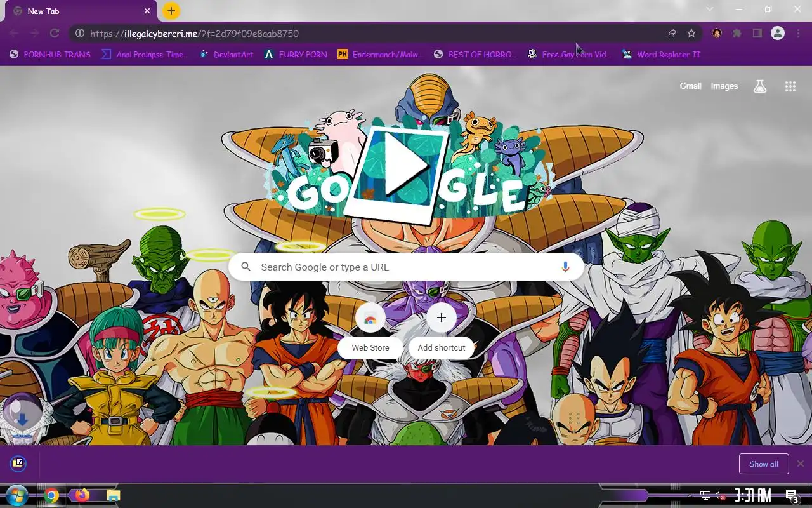
Task: Click the Search Google or type a URL box
Action: pos(406,267)
